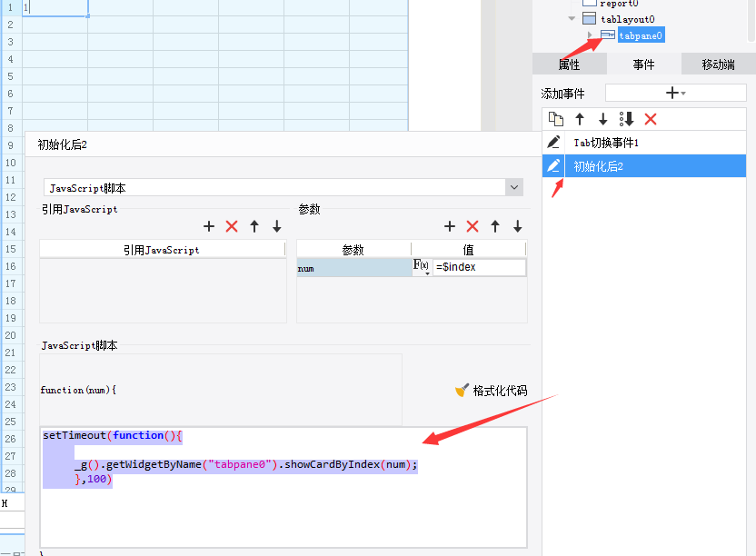Image resolution: width=756 pixels, height=556 pixels.
Task: Copy the selected event in events toolbar
Action: tap(556, 119)
